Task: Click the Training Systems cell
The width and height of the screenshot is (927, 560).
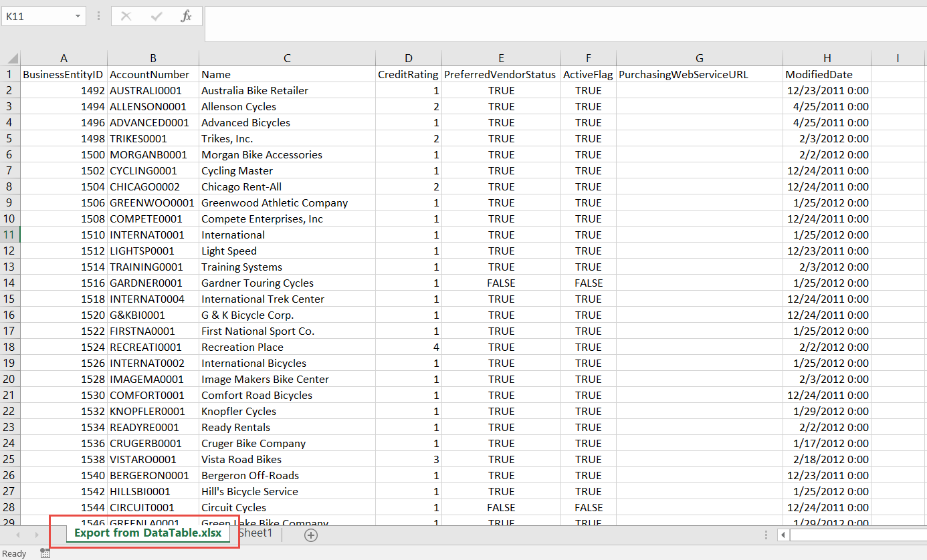Action: click(287, 267)
